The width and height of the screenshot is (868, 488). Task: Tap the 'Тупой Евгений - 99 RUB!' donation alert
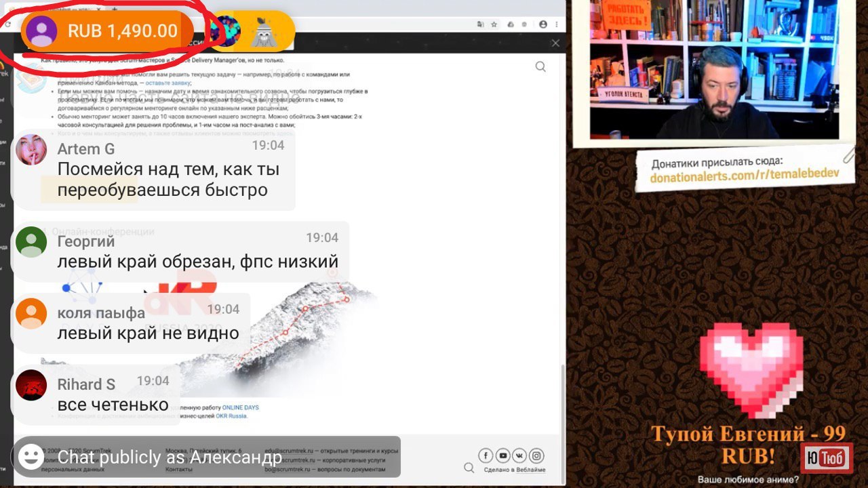(x=748, y=445)
